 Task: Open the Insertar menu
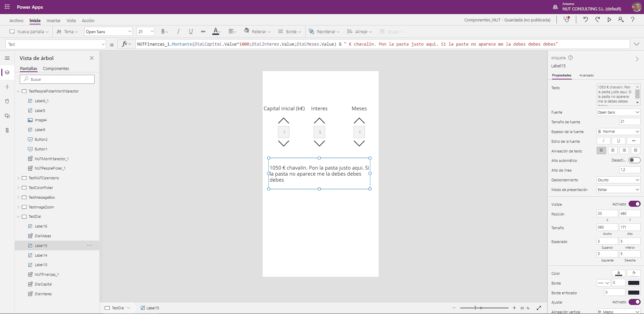click(54, 20)
